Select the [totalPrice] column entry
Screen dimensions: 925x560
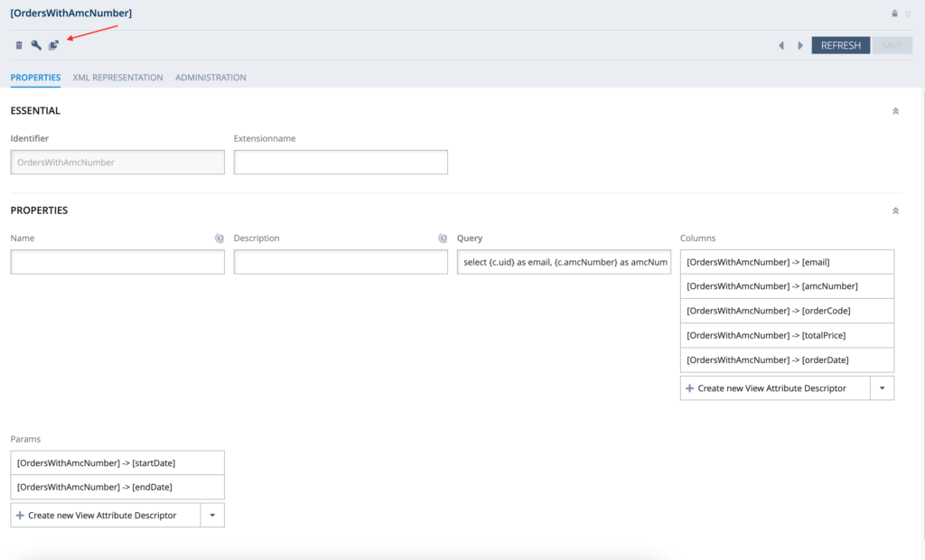point(787,335)
